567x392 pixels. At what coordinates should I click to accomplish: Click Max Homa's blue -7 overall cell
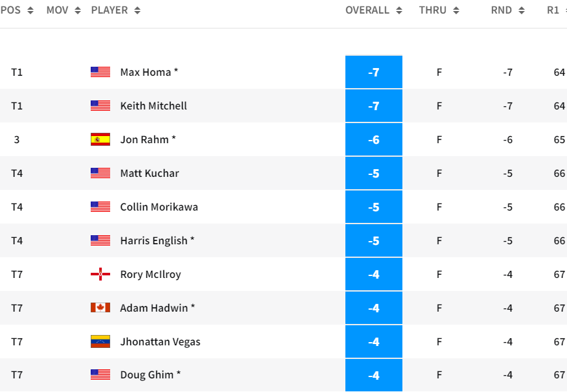[374, 72]
